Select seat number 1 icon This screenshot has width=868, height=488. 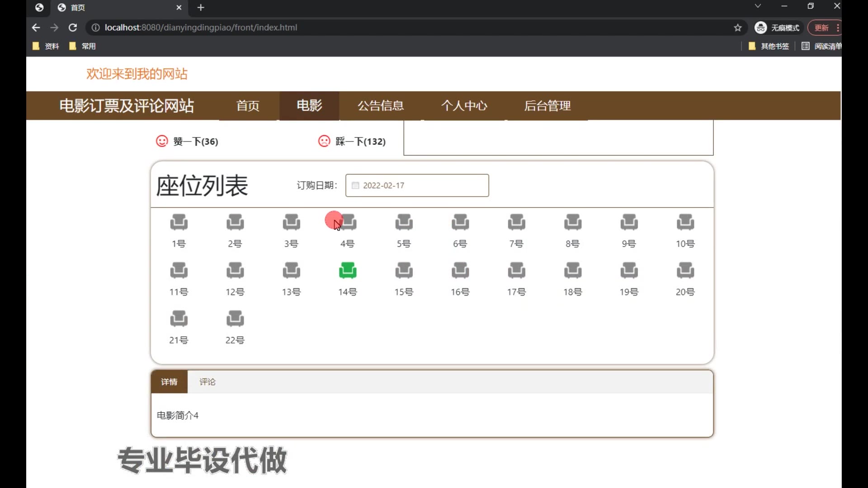(179, 222)
